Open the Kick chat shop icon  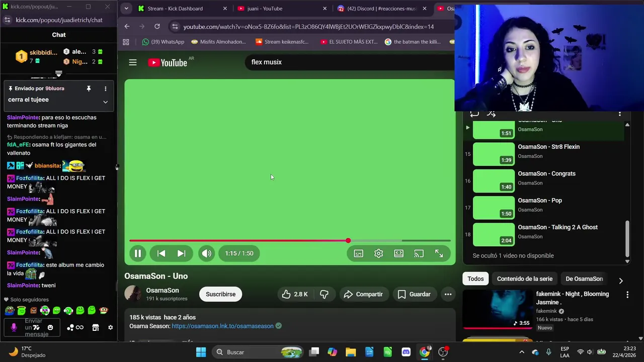click(x=95, y=327)
